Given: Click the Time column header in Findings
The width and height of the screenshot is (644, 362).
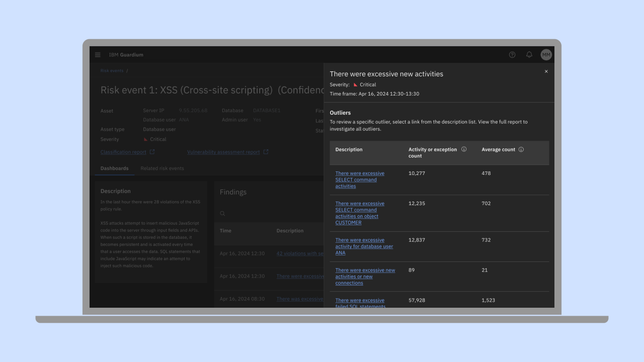Looking at the screenshot, I should [225, 231].
